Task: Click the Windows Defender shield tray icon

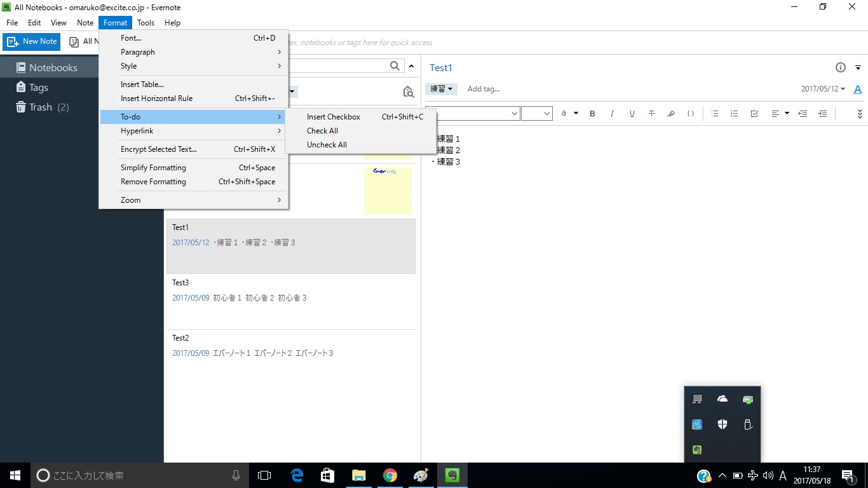Action: tap(722, 424)
